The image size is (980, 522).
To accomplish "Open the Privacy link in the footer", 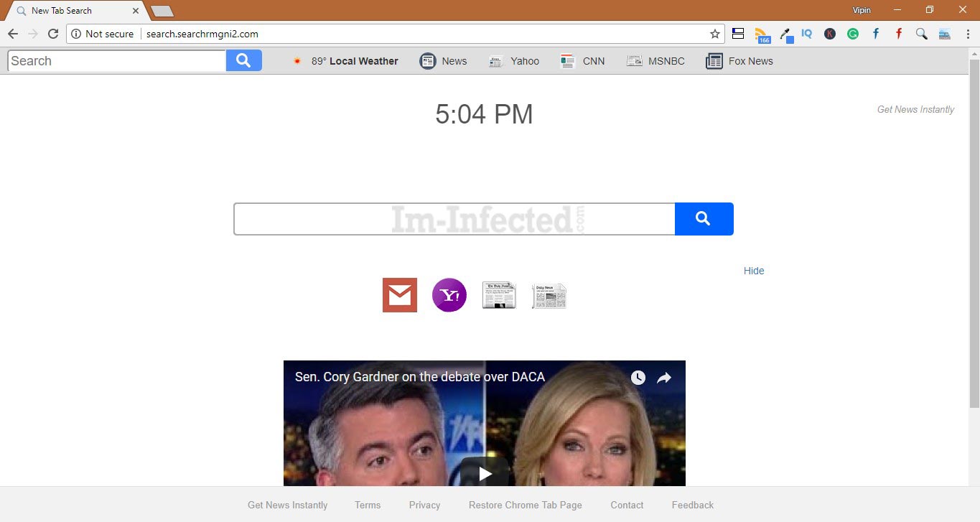I will tap(424, 505).
